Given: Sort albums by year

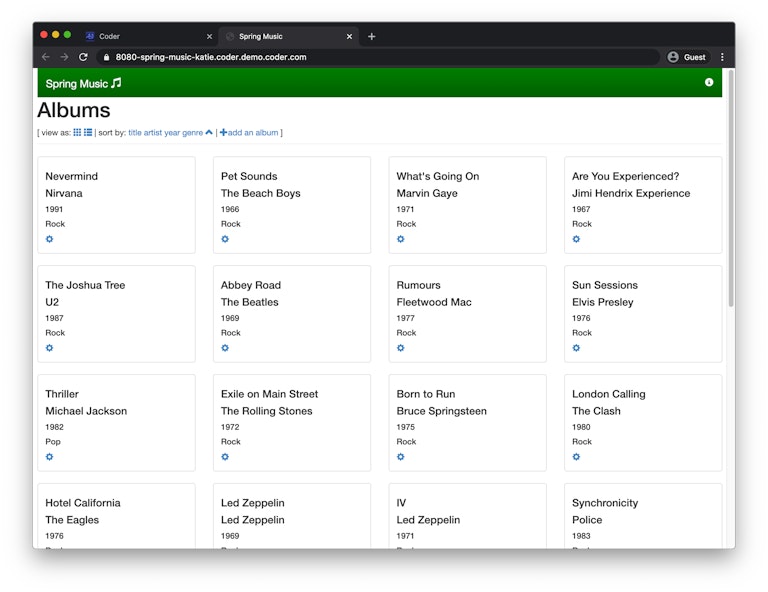Looking at the screenshot, I should tap(172, 132).
